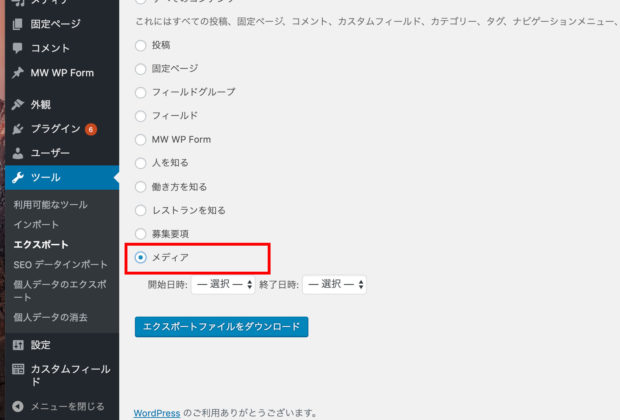Screen dimensions: 620x420
Task: Open the 終了日時 date dropdown
Action: 335,285
